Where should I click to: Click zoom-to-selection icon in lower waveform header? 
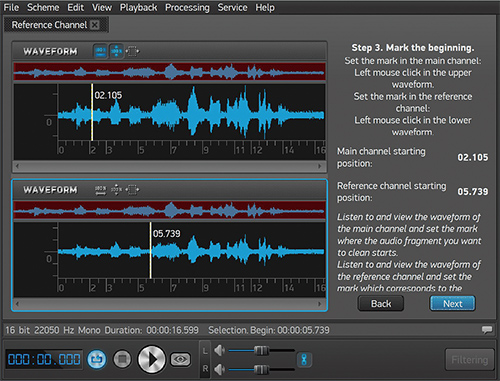132,190
